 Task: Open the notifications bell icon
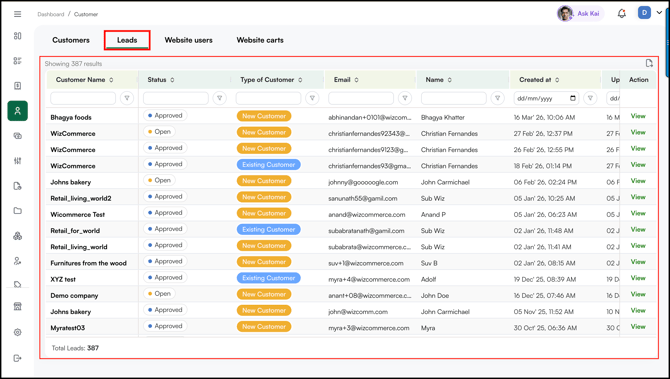[622, 14]
